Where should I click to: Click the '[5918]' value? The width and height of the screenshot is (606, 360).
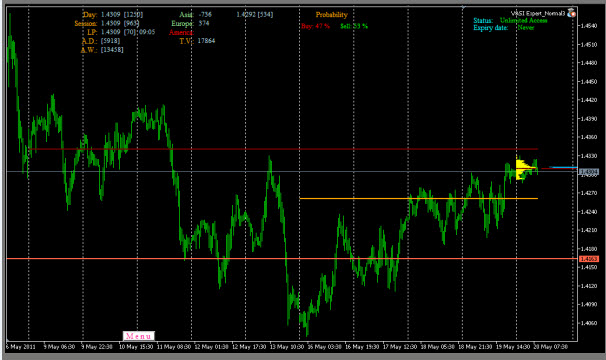[110, 41]
